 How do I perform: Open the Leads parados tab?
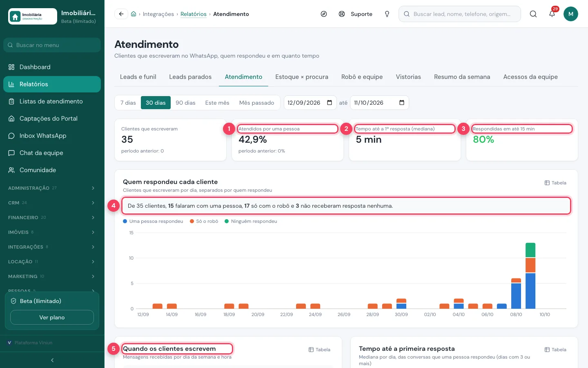[x=190, y=77]
